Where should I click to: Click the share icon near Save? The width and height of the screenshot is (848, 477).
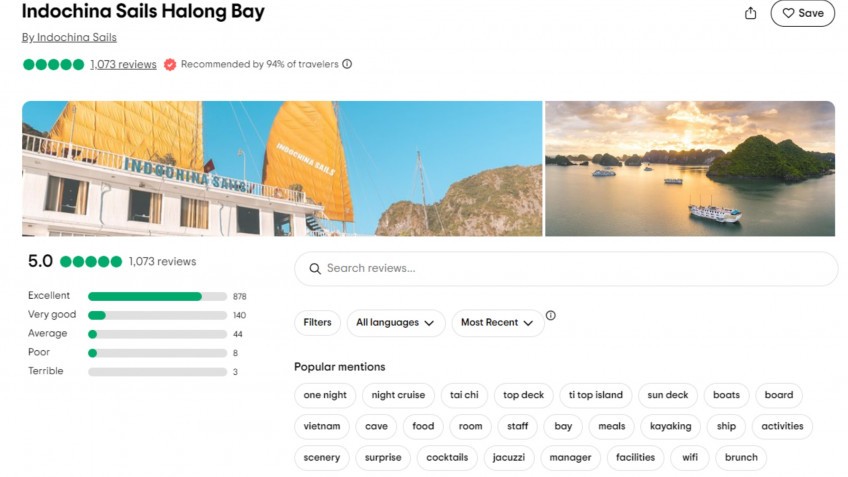[x=750, y=13]
